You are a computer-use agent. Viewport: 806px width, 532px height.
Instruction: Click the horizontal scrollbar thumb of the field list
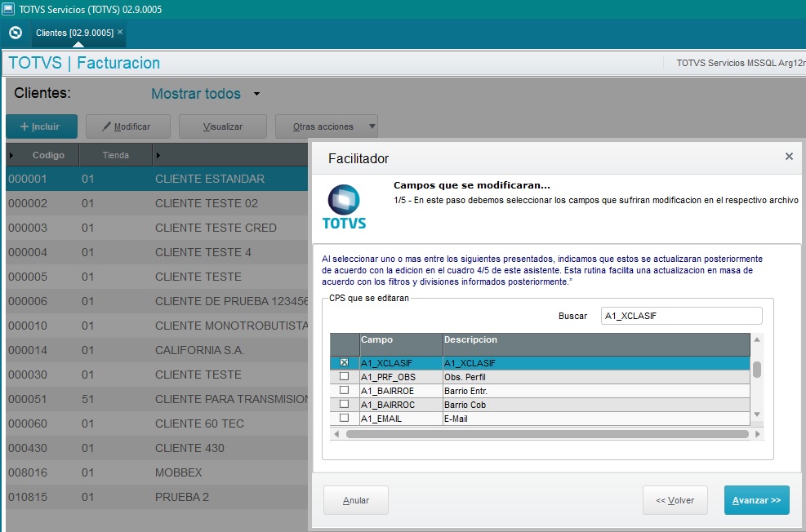coord(547,434)
